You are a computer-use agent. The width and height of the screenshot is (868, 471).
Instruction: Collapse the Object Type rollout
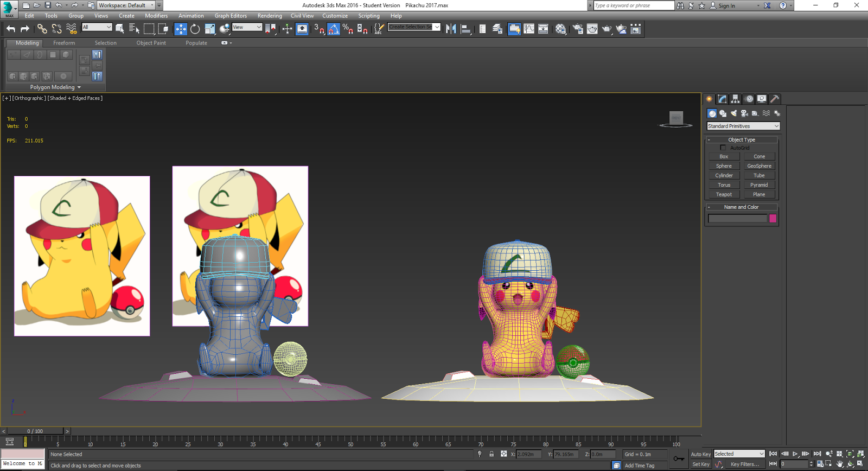point(742,139)
